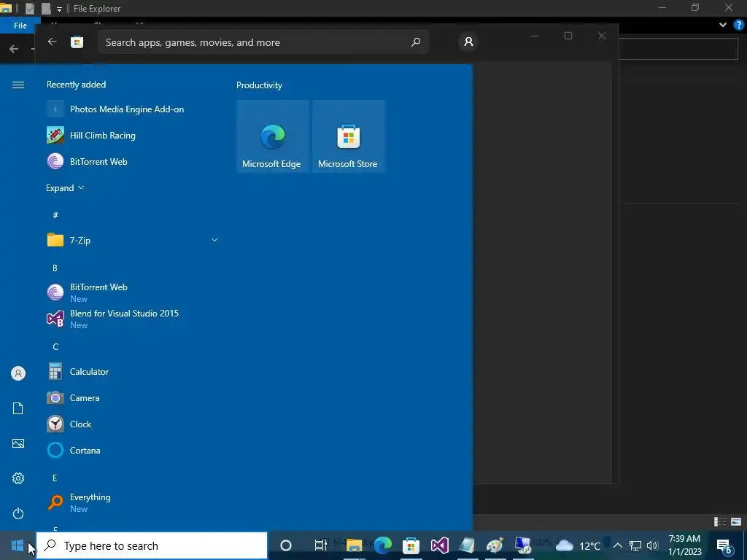Open File Explorer from the taskbar
This screenshot has width=747, height=560.
(354, 545)
